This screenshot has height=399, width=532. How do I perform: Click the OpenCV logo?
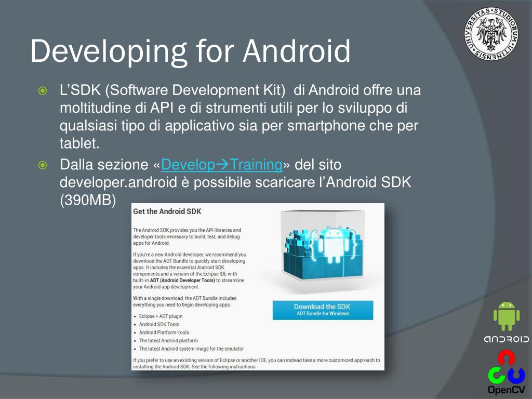click(x=506, y=373)
